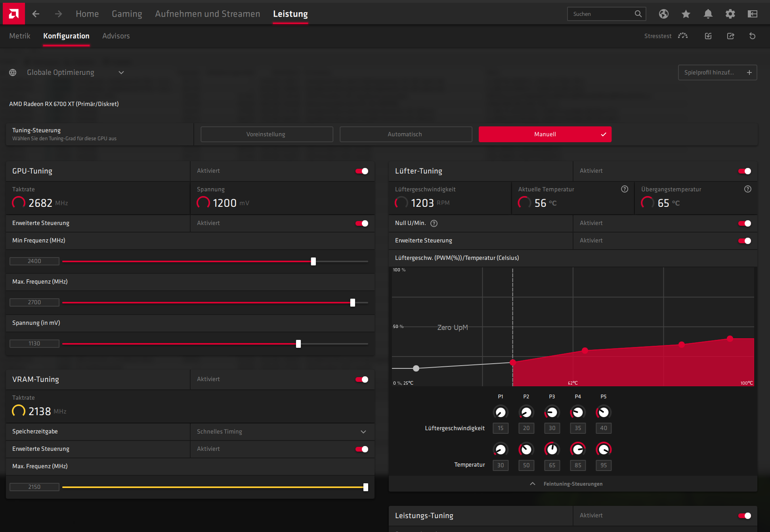Open the Gaming menu
The width and height of the screenshot is (770, 532).
(127, 14)
